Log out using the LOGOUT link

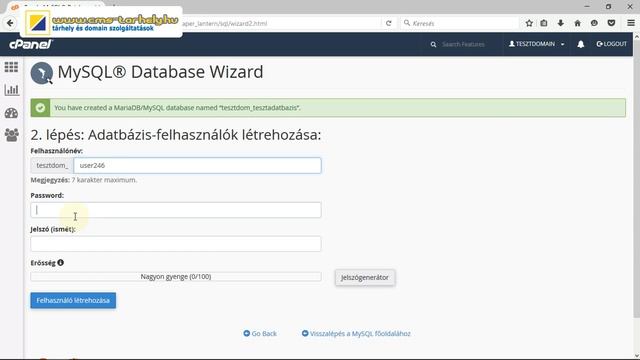tap(611, 44)
